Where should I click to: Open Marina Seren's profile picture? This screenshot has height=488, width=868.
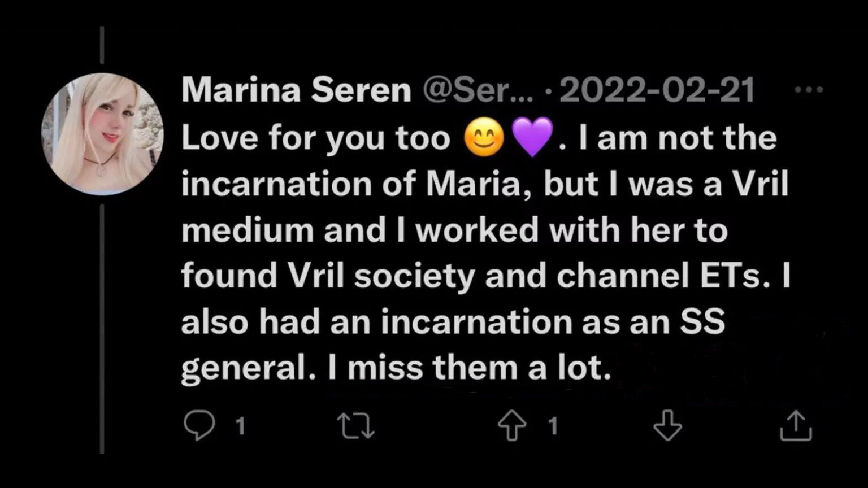pos(102,134)
